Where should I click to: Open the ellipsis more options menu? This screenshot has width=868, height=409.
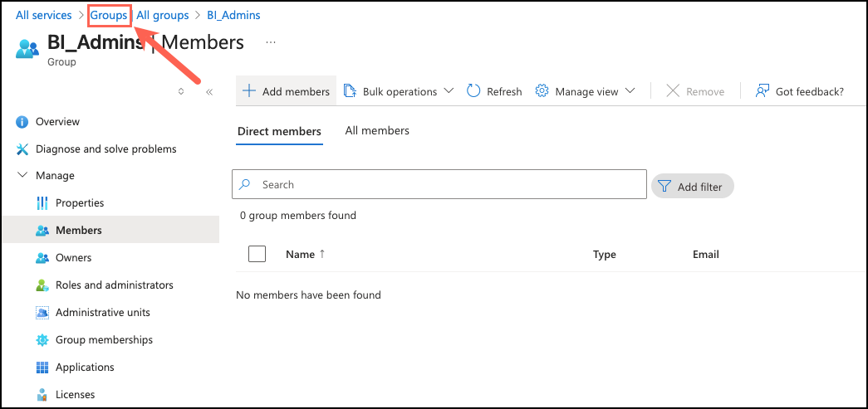coord(271,42)
